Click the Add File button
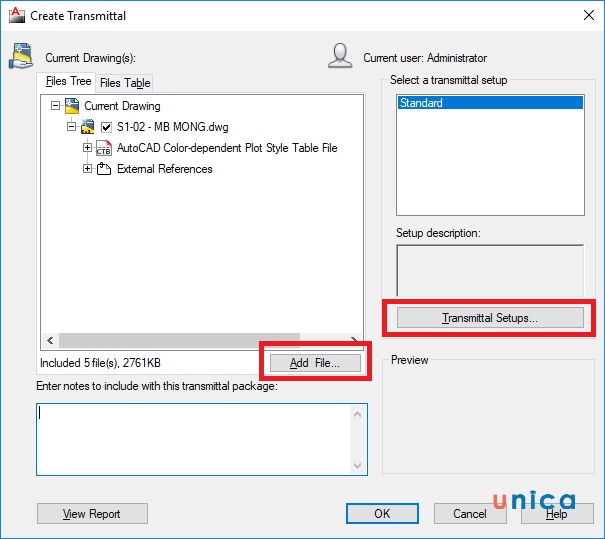 pos(315,363)
